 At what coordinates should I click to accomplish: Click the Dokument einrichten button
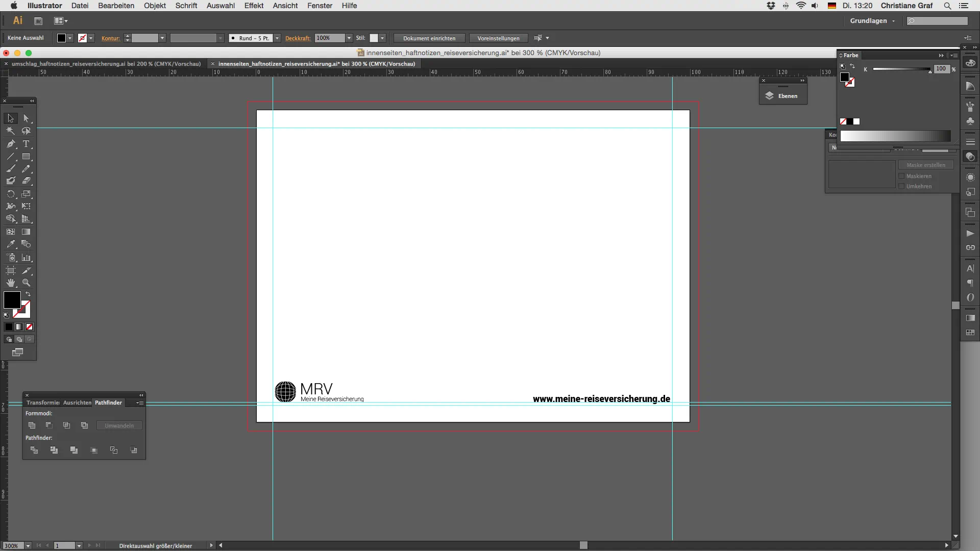point(429,38)
